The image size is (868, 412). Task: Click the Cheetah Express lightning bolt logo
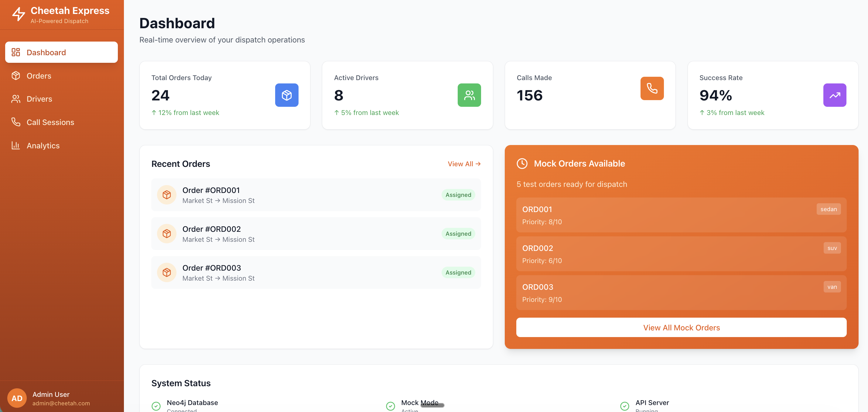click(19, 15)
